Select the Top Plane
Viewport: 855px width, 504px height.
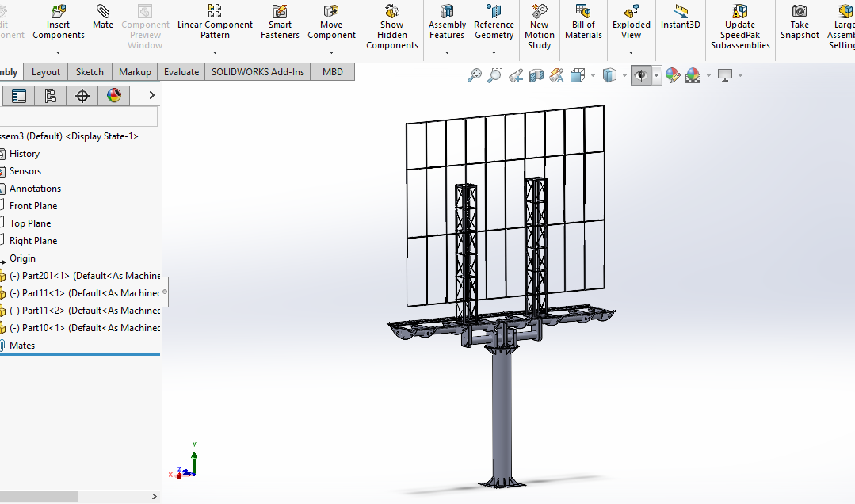point(30,223)
